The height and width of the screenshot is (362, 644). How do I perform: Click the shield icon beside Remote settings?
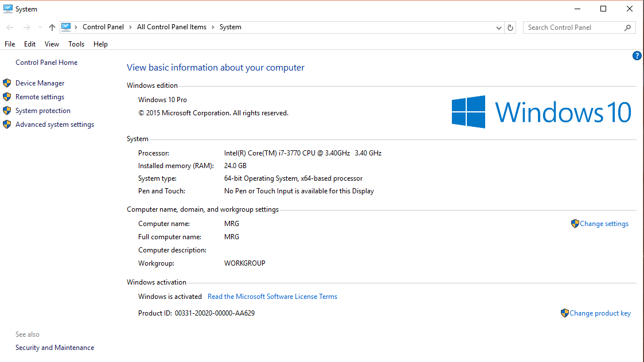pos(7,97)
